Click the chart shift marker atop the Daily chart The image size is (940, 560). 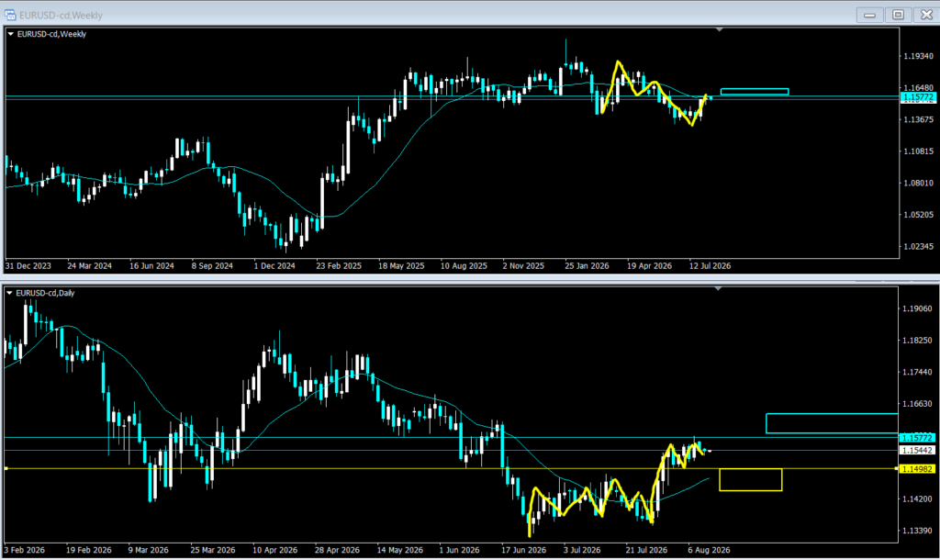[718, 289]
